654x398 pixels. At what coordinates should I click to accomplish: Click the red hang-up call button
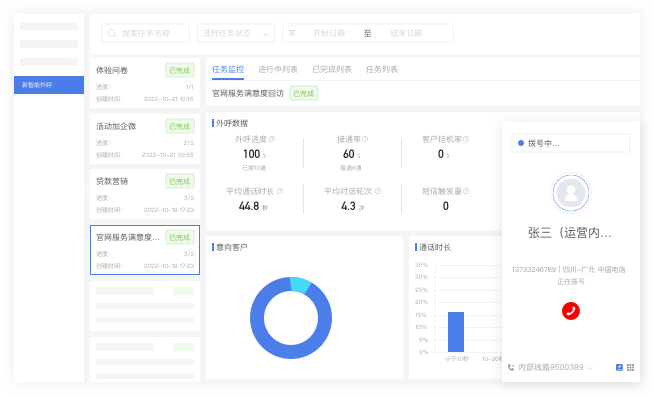tap(571, 311)
